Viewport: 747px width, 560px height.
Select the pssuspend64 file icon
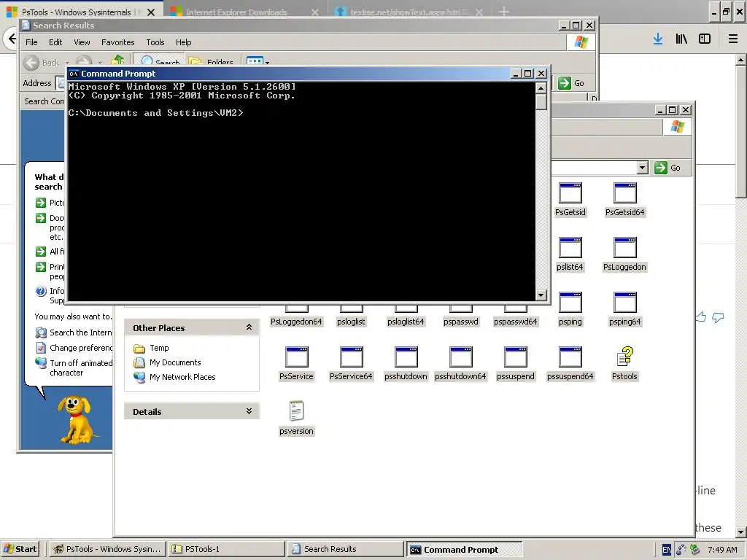pos(570,357)
